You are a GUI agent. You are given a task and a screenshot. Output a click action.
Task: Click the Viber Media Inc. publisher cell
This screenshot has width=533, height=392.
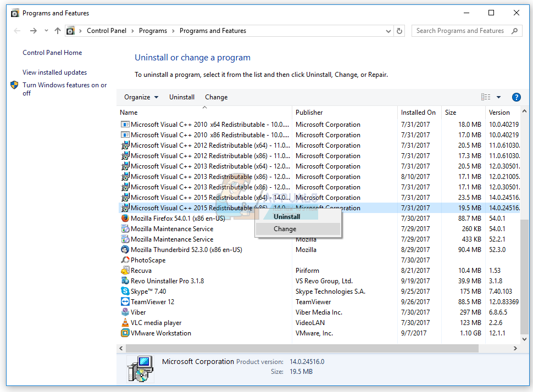click(x=319, y=312)
